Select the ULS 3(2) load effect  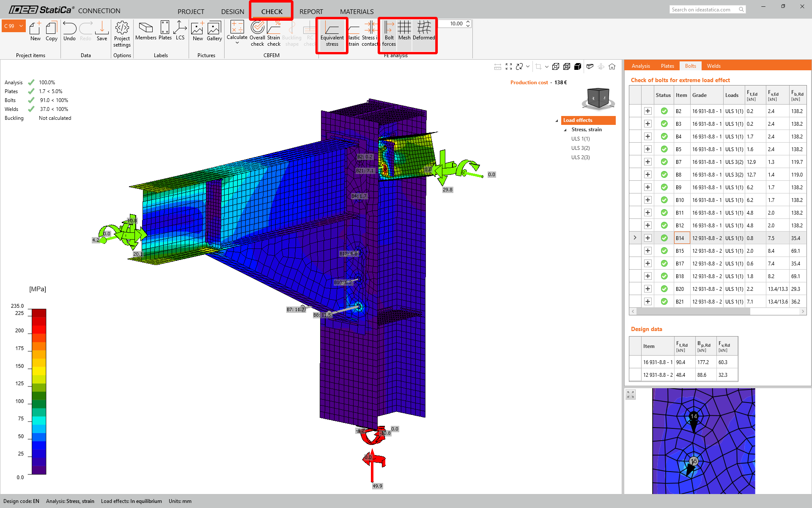click(x=580, y=148)
